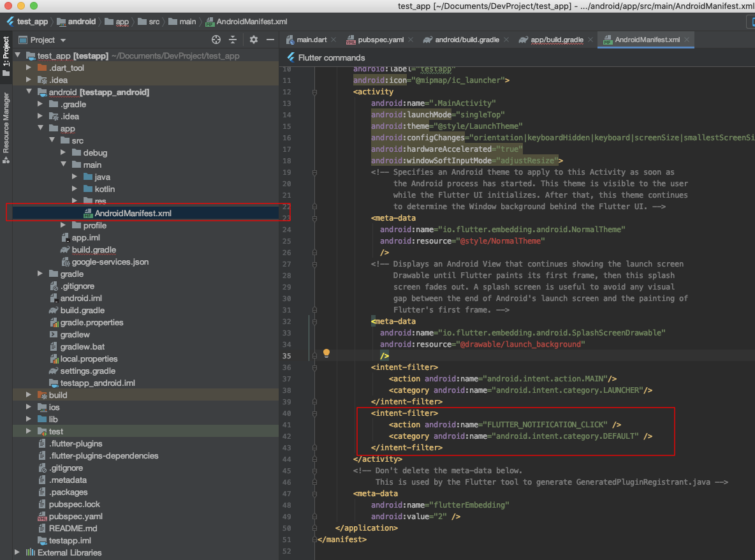Collapse the main folder
This screenshot has height=560, width=755.
63,164
